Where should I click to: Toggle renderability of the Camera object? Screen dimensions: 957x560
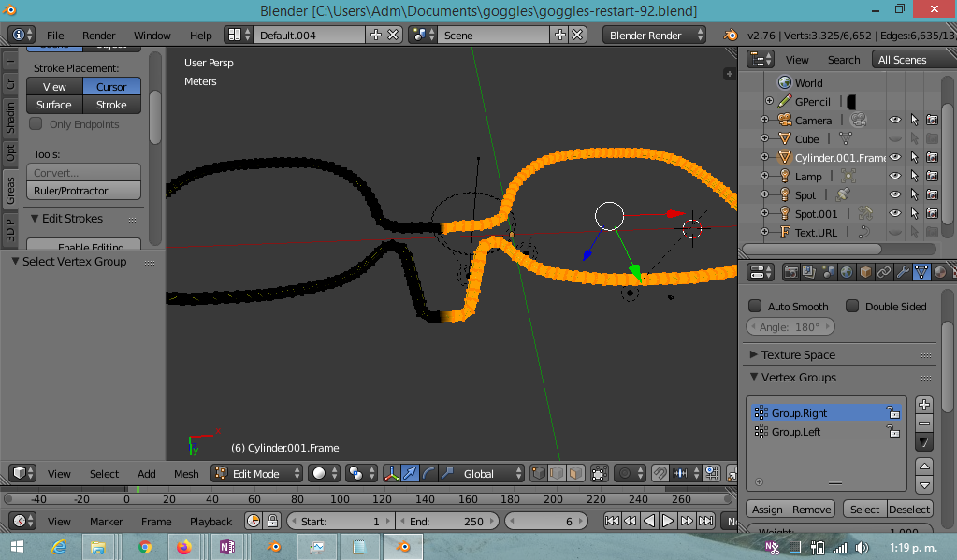pyautogui.click(x=932, y=121)
